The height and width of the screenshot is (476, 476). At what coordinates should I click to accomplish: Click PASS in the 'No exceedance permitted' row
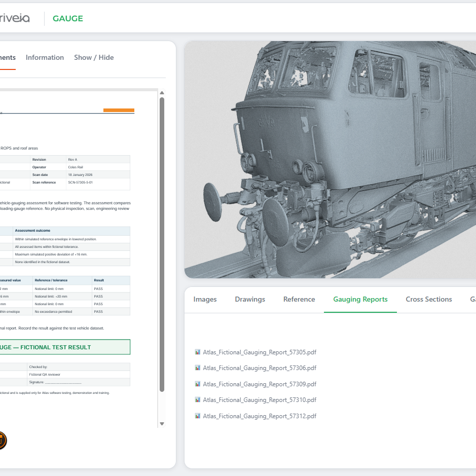pyautogui.click(x=98, y=311)
